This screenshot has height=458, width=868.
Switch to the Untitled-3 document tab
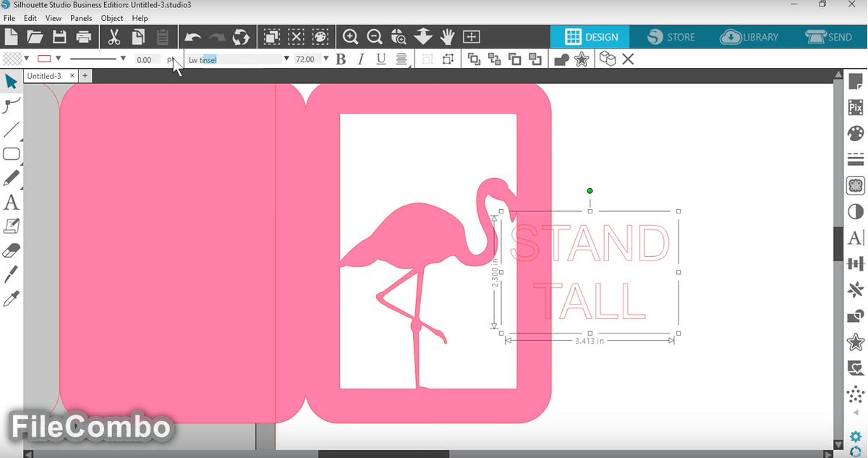click(45, 76)
